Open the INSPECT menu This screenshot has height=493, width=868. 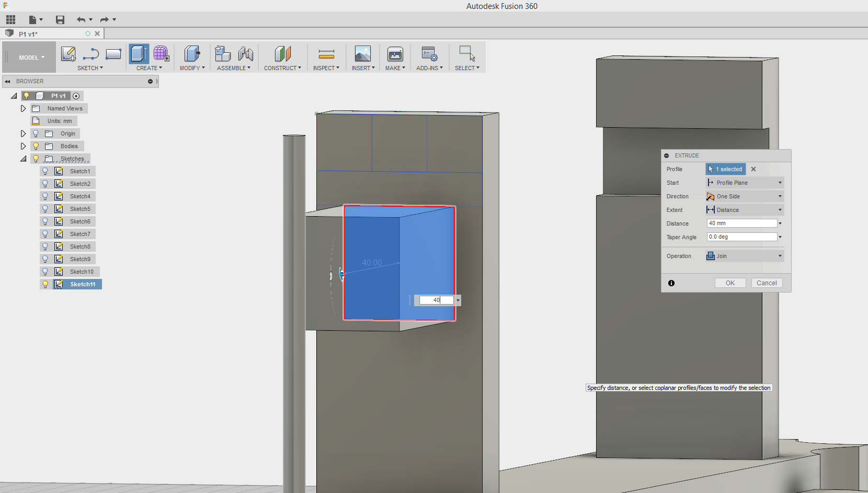(326, 68)
